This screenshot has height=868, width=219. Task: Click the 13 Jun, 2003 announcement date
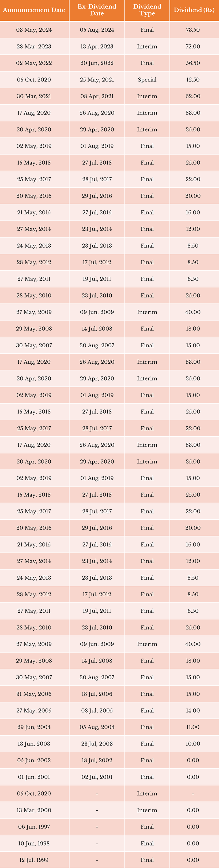(34, 744)
